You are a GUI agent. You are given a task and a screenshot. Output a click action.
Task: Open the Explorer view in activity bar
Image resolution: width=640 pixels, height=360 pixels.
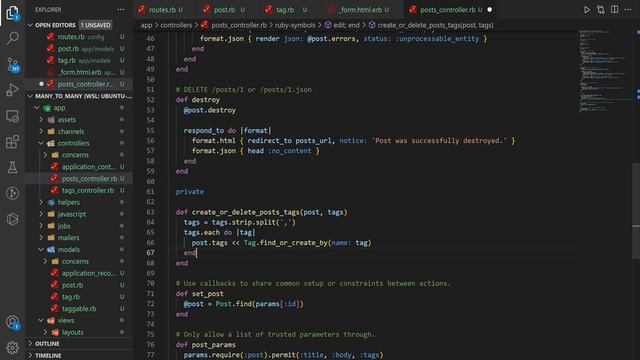[x=12, y=12]
